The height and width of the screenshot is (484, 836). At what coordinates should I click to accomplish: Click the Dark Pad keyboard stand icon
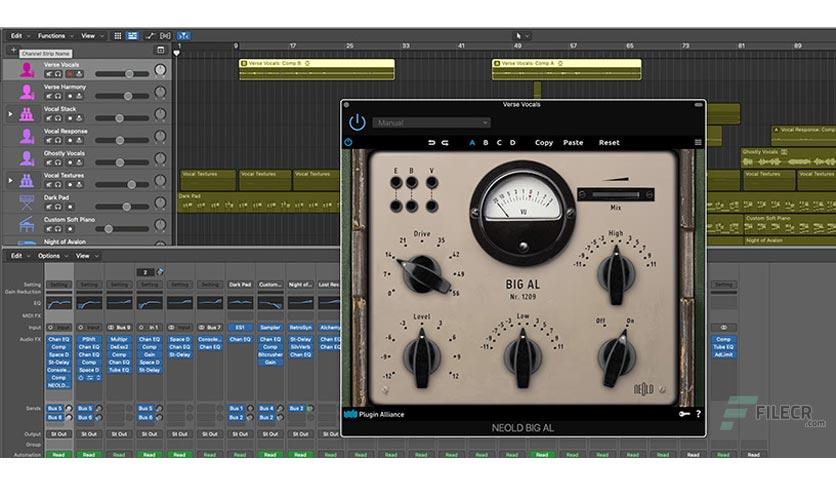[x=27, y=203]
